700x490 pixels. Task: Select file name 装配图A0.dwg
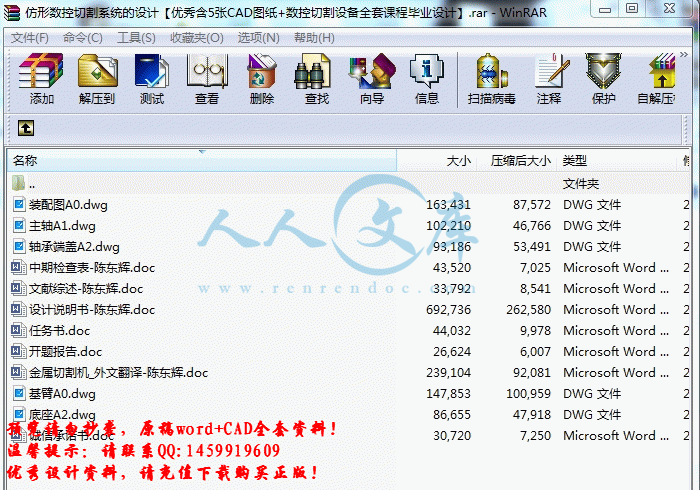[68, 205]
